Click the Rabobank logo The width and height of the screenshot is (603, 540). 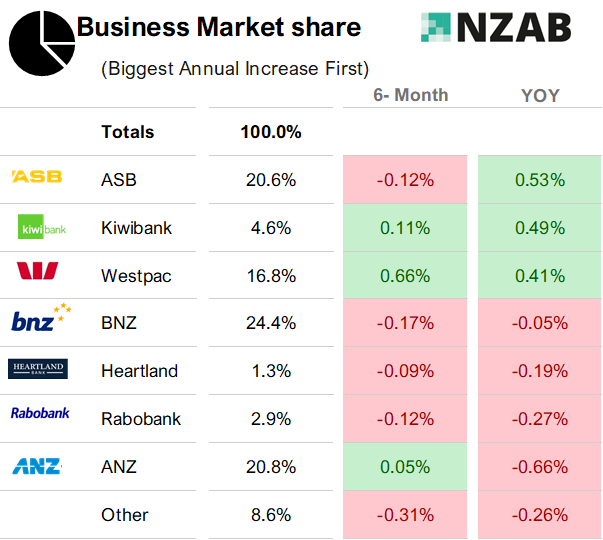40,412
